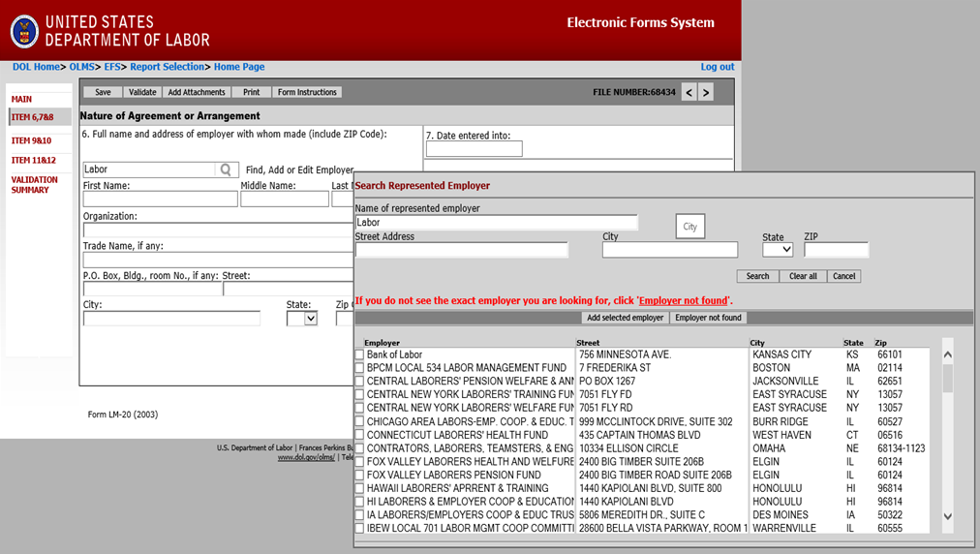Click the Home Page breadcrumb link
The height and width of the screenshot is (554, 980).
[239, 67]
